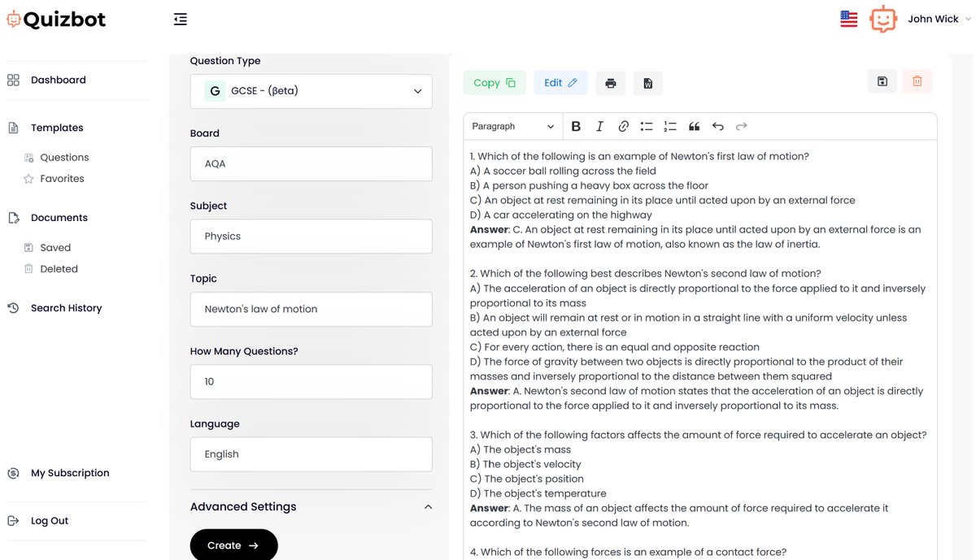Viewport: 976px width, 560px height.
Task: Open Deleted documents
Action: [59, 269]
